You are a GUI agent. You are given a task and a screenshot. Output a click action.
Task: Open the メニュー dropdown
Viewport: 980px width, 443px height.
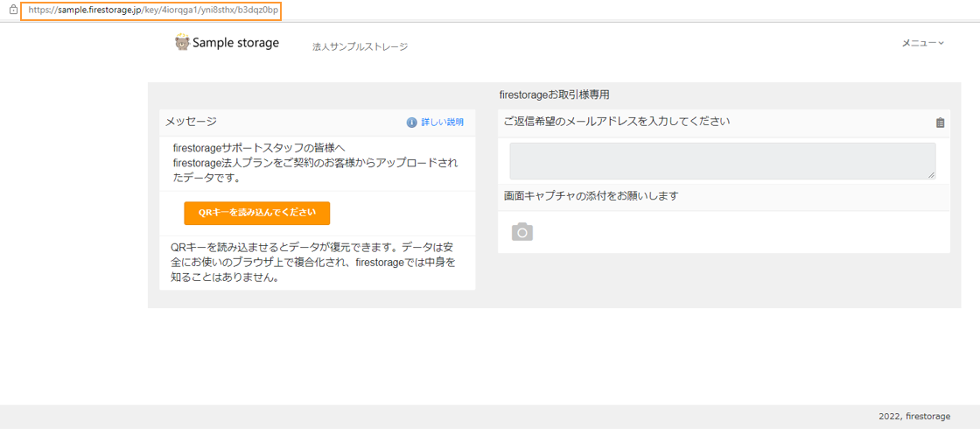922,43
